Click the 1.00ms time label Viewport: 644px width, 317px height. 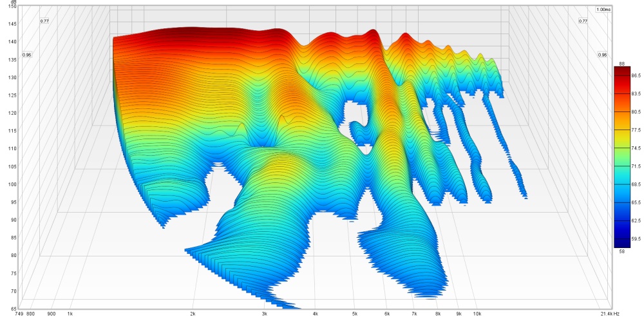pyautogui.click(x=603, y=9)
